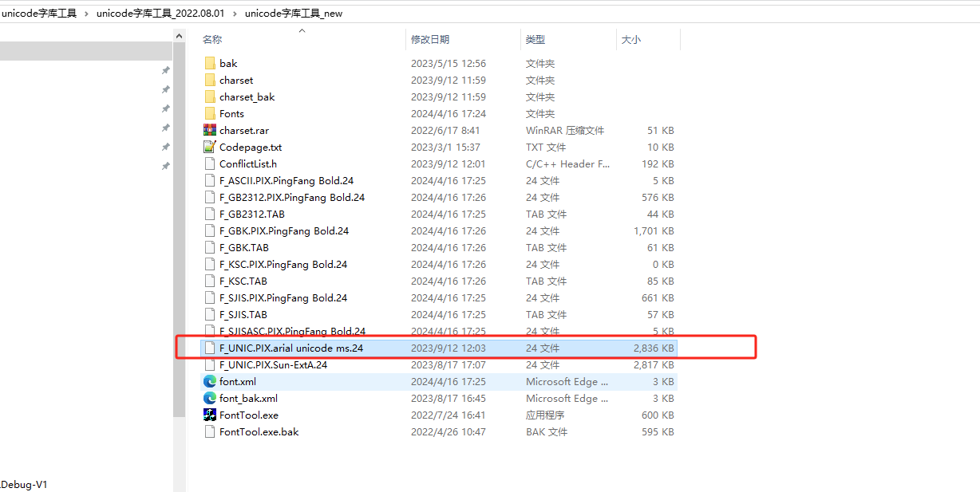Select the Codepage.txt file icon
The width and height of the screenshot is (980, 492).
pos(210,147)
